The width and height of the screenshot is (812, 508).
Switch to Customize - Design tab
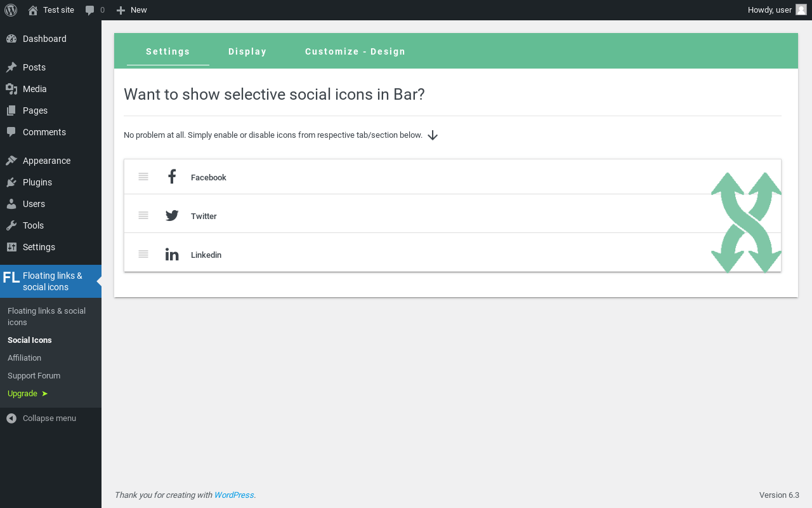(x=355, y=51)
